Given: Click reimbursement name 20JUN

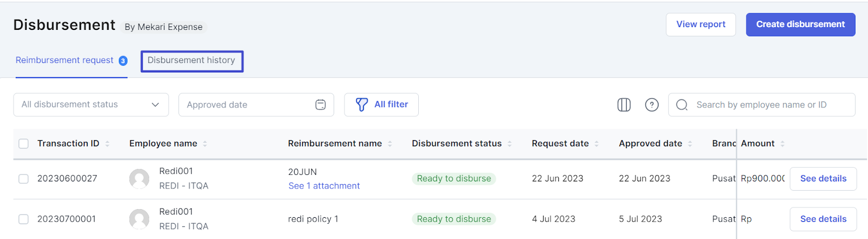Looking at the screenshot, I should pos(302,172).
